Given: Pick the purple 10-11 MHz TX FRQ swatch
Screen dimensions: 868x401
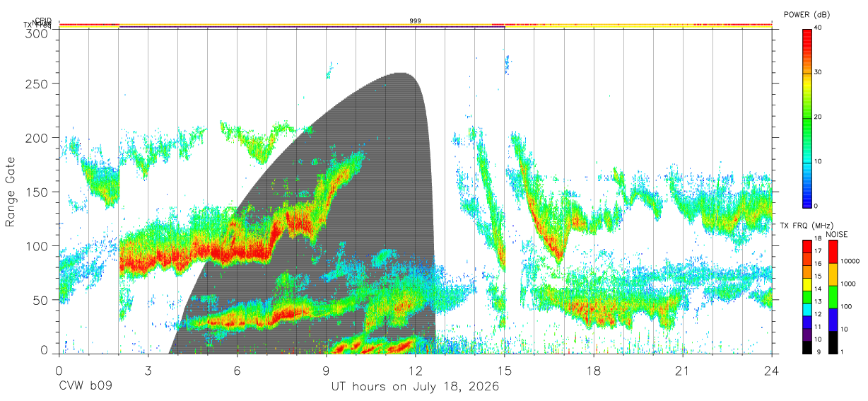Looking at the screenshot, I should pyautogui.click(x=807, y=335).
